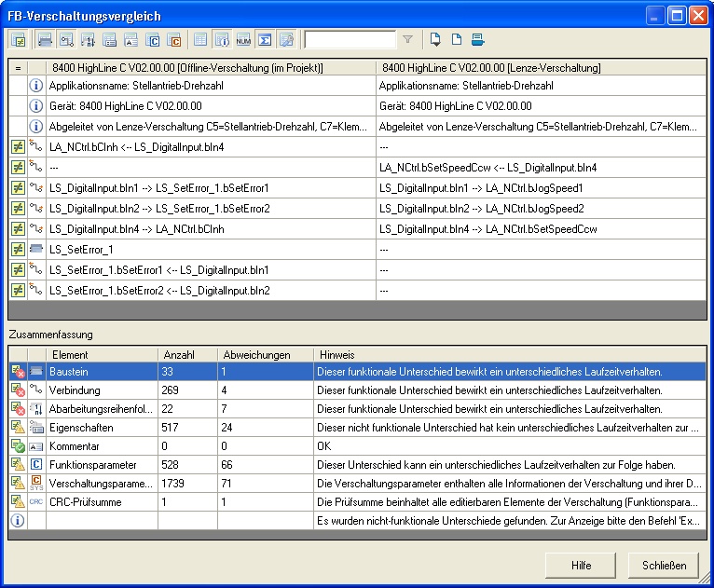Toggle the comment filter button in toolbar
Screen dimensions: 714x588
click(x=130, y=40)
